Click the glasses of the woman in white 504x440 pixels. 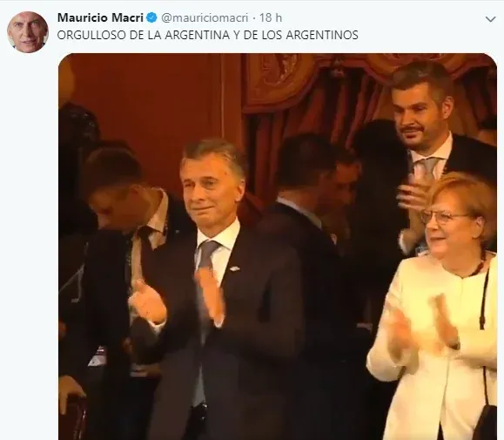(x=442, y=218)
